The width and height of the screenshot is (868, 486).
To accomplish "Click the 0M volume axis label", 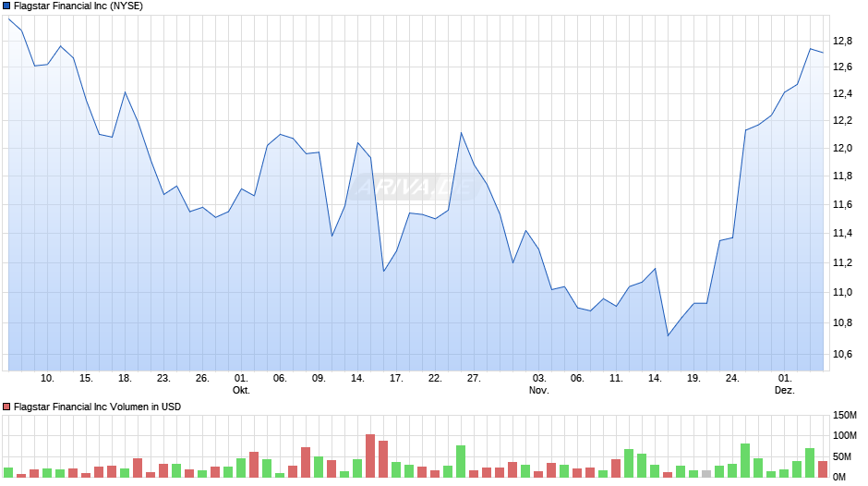I will point(839,477).
